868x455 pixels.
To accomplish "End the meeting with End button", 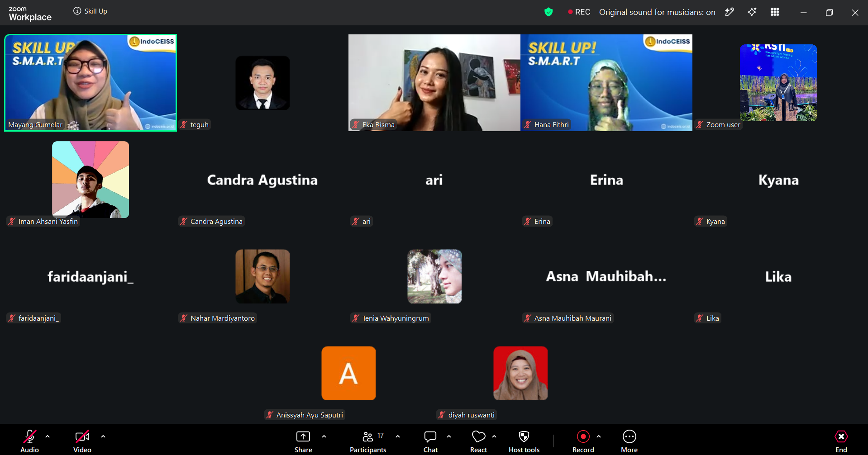I will coord(841,441).
